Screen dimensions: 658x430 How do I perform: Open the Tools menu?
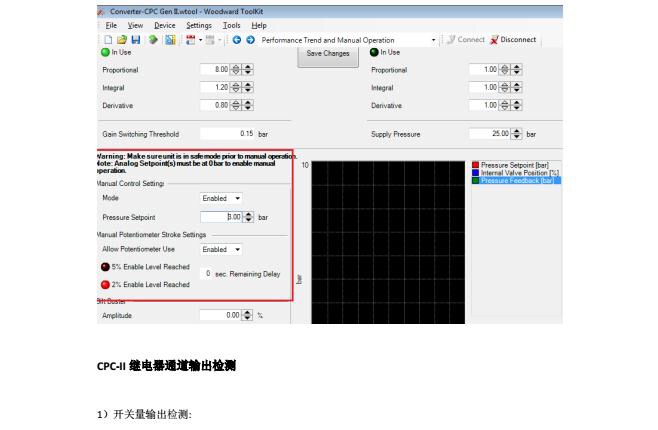231,25
